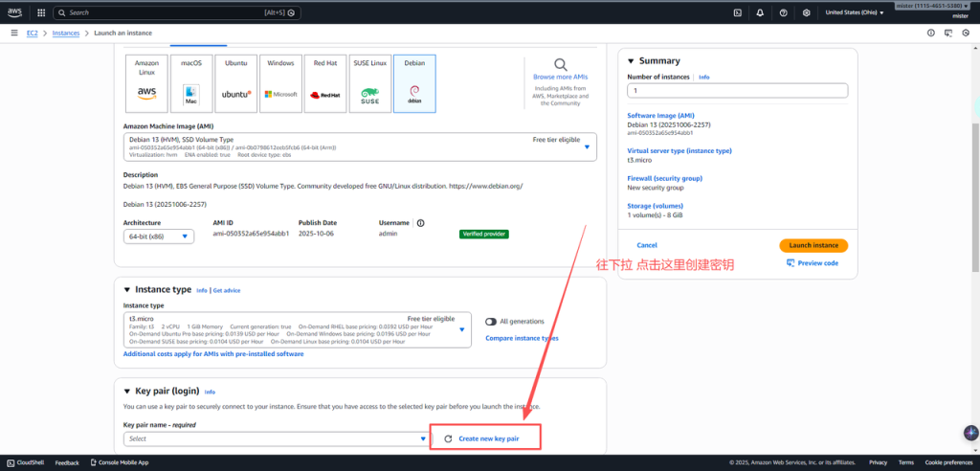
Task: Open the AWS home logo
Action: (15, 11)
